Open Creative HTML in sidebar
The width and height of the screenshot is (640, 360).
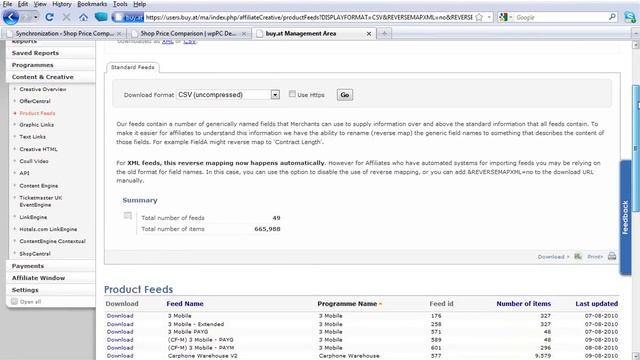(38, 149)
